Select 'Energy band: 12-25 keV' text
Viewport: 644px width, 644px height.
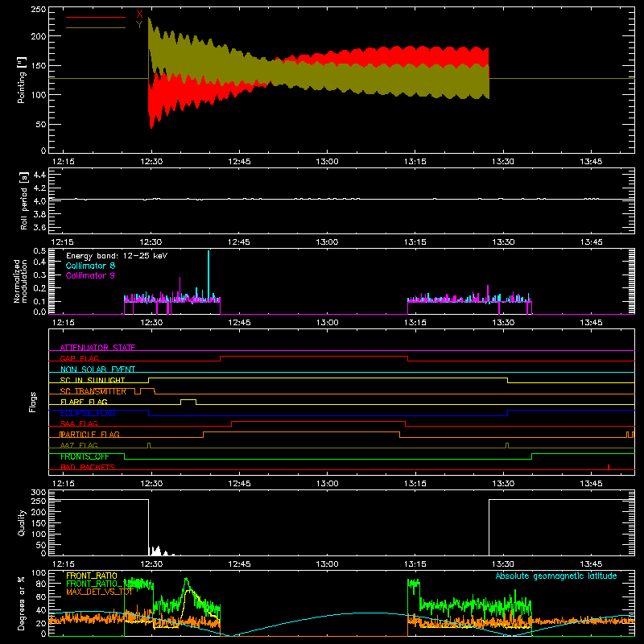click(x=117, y=255)
